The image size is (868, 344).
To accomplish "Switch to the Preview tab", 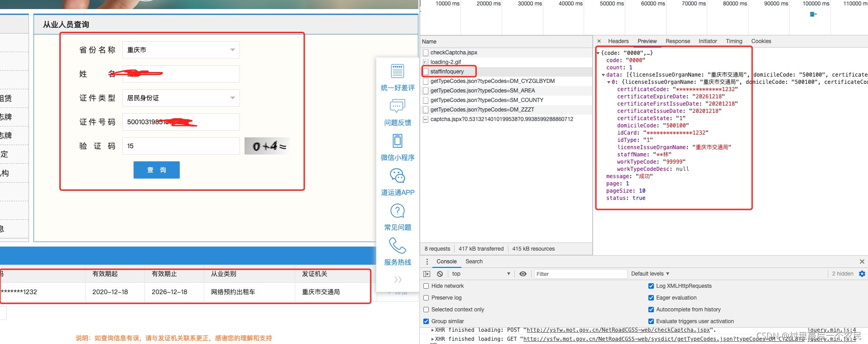I will click(647, 41).
